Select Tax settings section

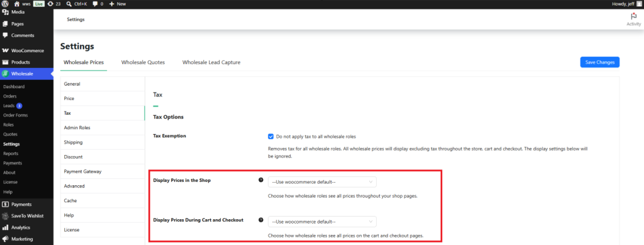point(103,113)
